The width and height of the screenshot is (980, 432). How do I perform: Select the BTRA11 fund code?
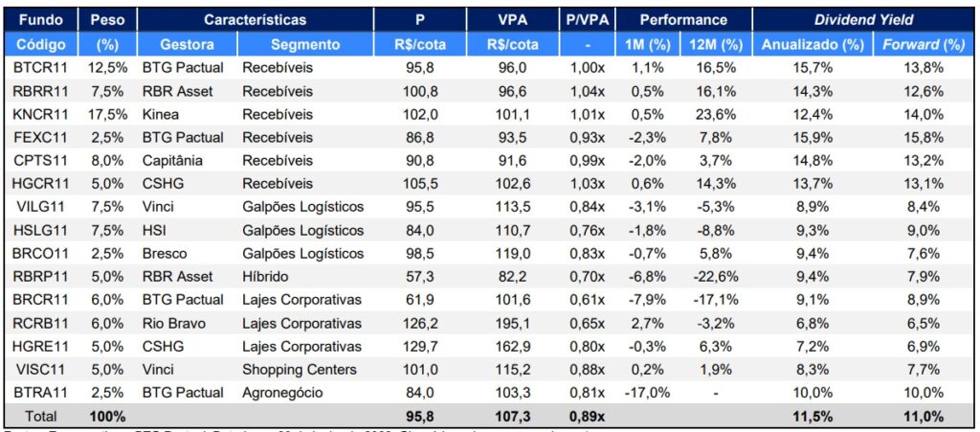click(x=38, y=393)
